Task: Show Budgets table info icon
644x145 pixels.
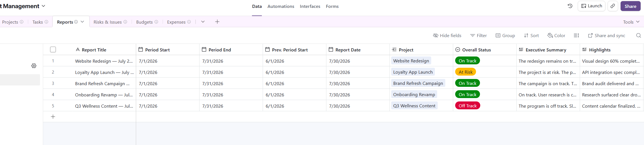Action: [156, 22]
